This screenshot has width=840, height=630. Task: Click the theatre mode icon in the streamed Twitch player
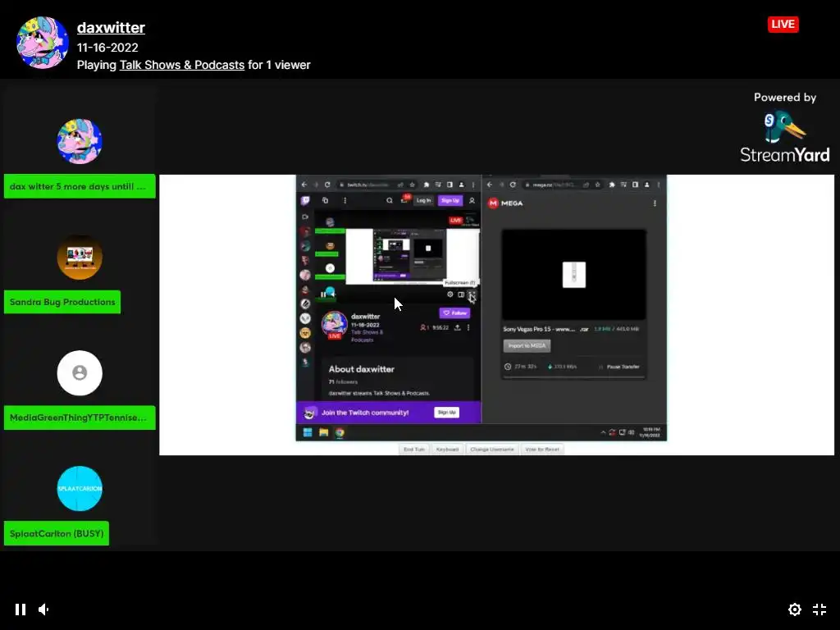[x=461, y=294]
